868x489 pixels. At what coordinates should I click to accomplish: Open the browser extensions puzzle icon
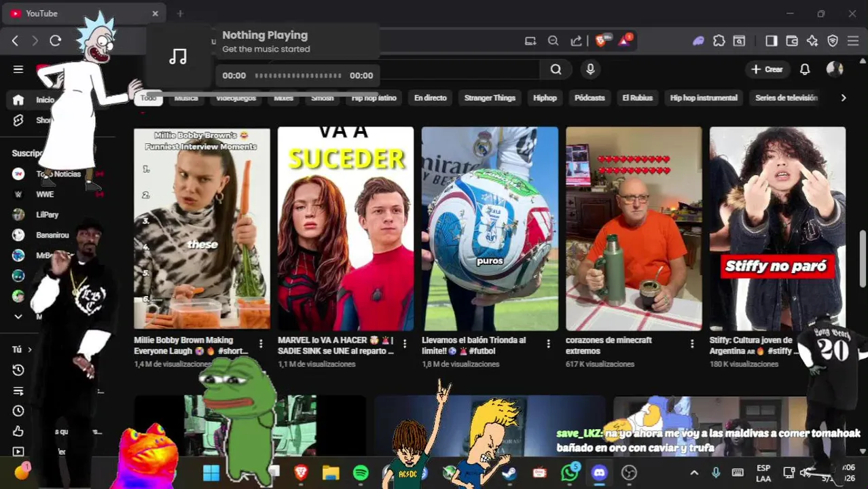719,41
